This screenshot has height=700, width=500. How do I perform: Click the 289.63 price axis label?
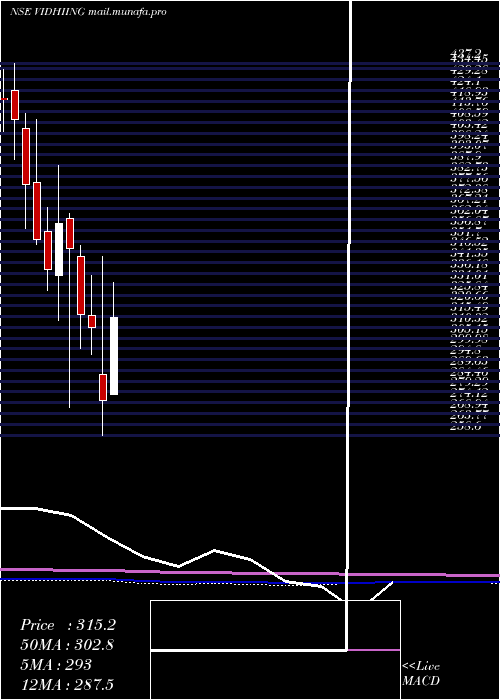click(x=469, y=363)
